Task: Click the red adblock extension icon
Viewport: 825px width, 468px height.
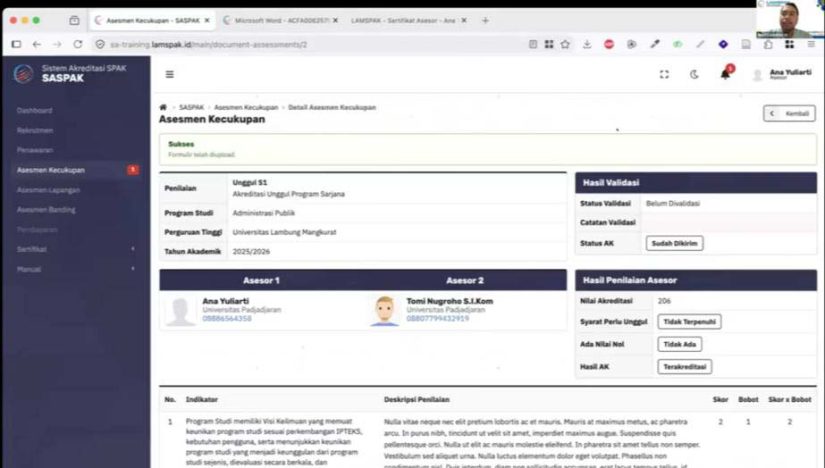Action: click(x=609, y=44)
